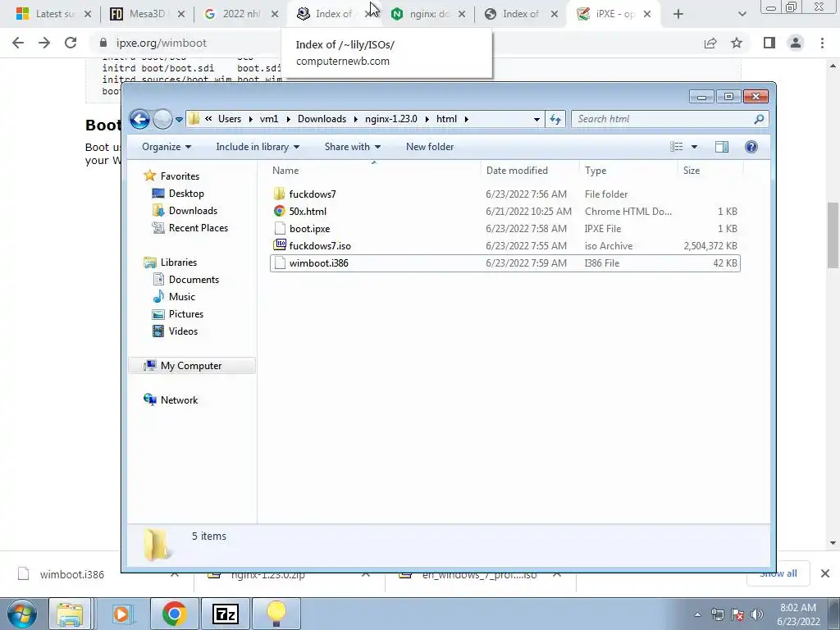Switch to Mesa3D Chrome tab
The width and height of the screenshot is (840, 630).
pyautogui.click(x=147, y=14)
